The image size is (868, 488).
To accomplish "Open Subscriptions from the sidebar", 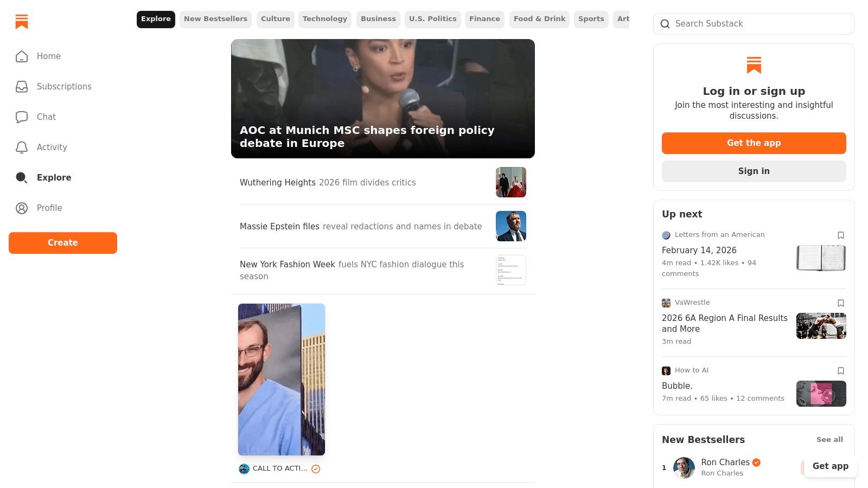I will tap(63, 87).
